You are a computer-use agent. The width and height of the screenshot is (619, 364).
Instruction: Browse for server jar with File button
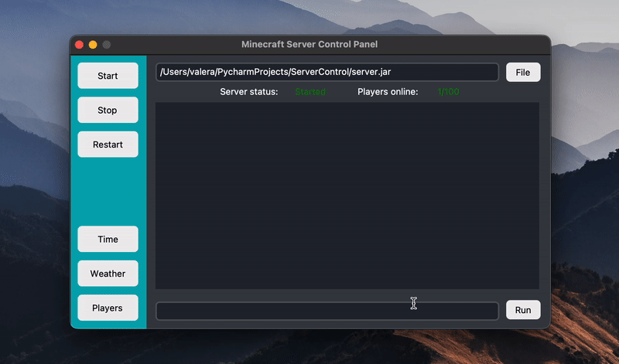tap(523, 72)
